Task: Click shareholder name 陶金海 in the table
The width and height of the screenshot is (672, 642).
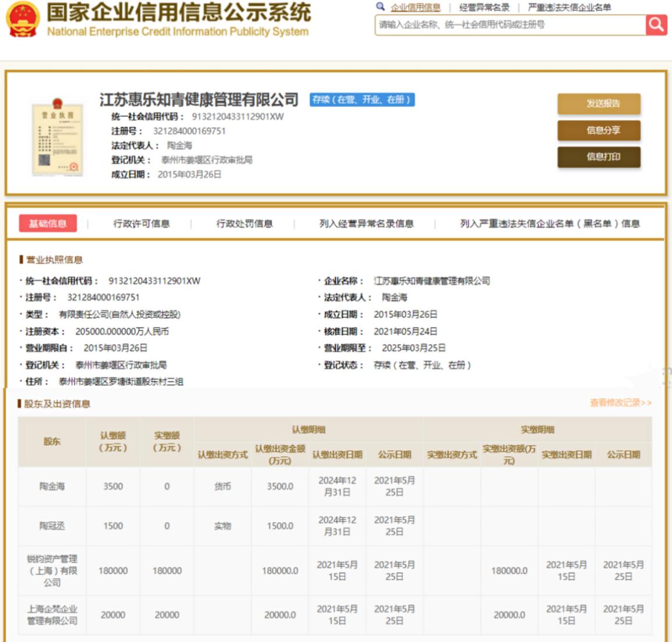Action: pos(52,486)
